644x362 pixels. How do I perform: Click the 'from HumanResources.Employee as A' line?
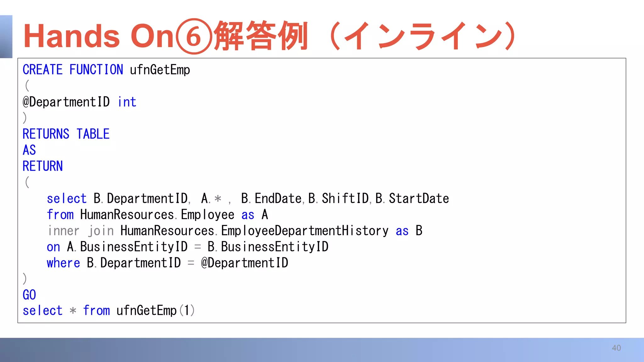click(158, 215)
